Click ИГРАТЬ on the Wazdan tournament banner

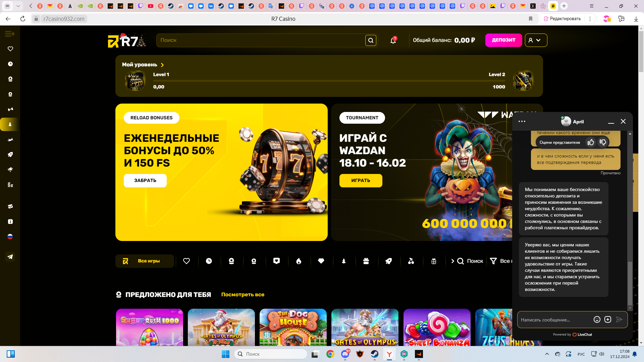361,181
